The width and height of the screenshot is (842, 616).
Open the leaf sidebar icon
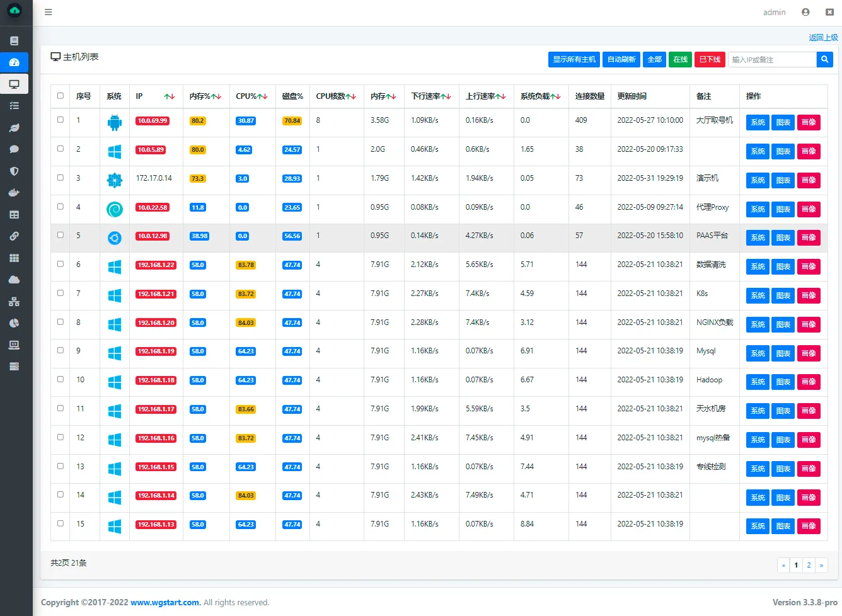[x=14, y=128]
